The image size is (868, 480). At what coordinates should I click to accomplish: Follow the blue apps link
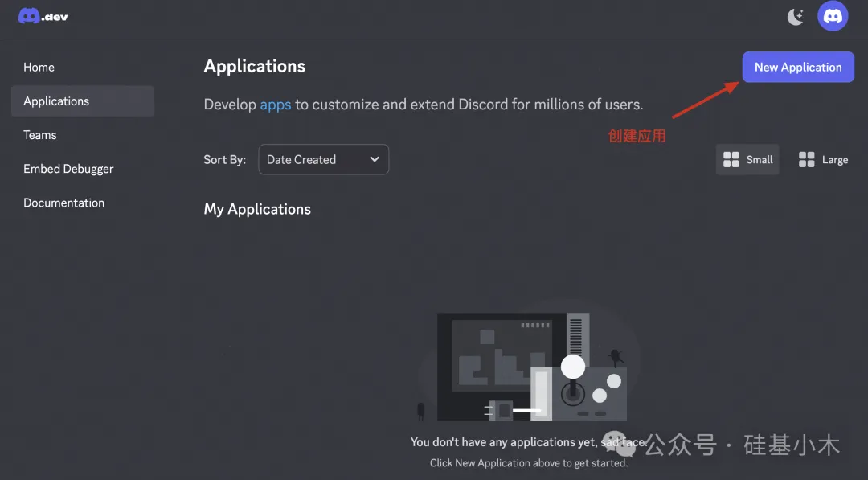275,104
